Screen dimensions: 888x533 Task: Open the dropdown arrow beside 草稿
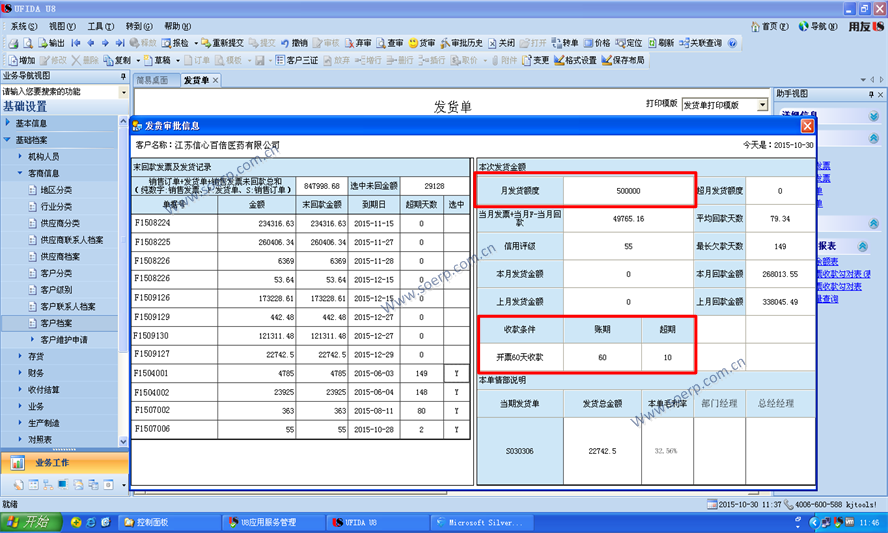(177, 60)
